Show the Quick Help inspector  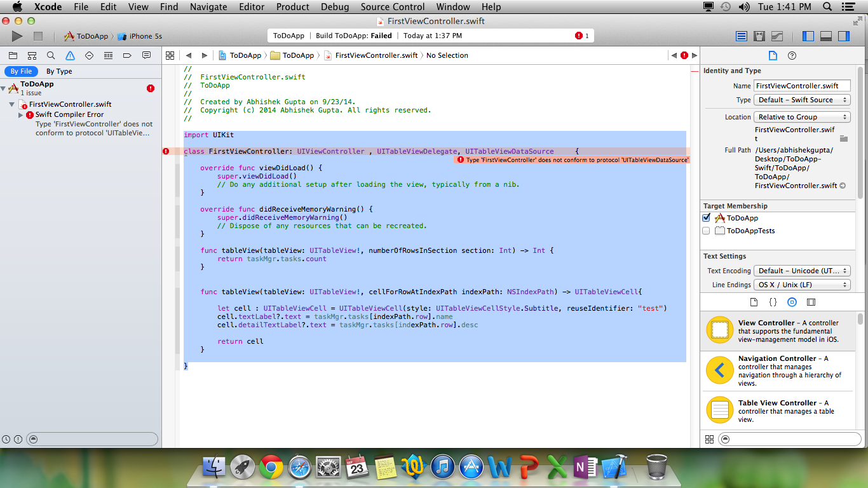(x=792, y=55)
